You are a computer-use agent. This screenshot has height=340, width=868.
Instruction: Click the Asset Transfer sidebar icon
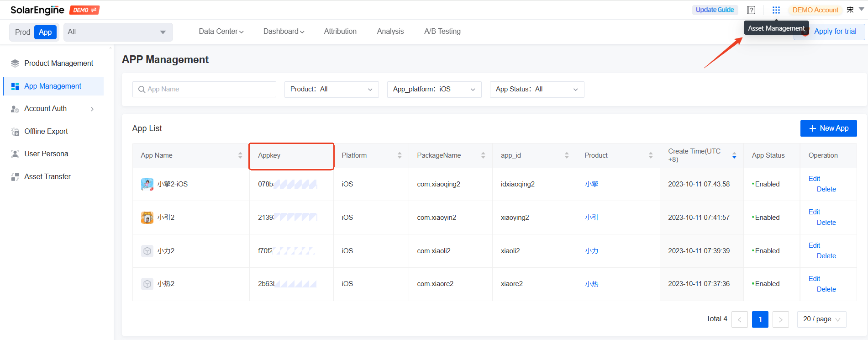coord(15,177)
